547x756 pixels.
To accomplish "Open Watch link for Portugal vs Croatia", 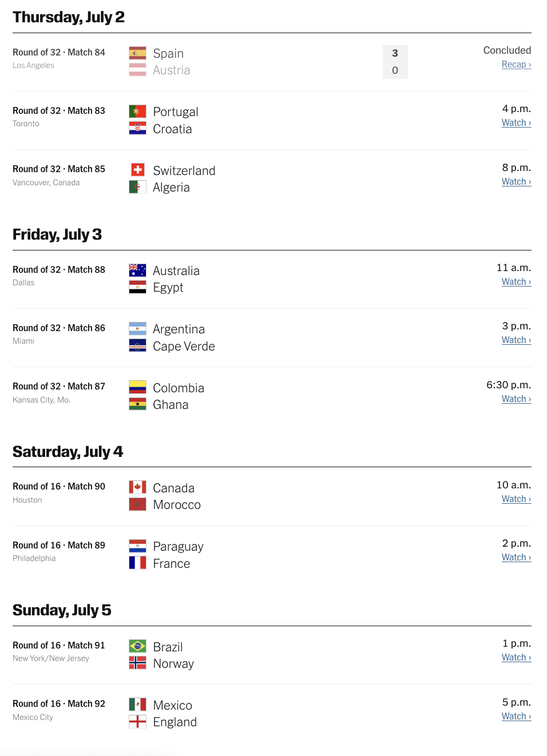I will pyautogui.click(x=516, y=123).
